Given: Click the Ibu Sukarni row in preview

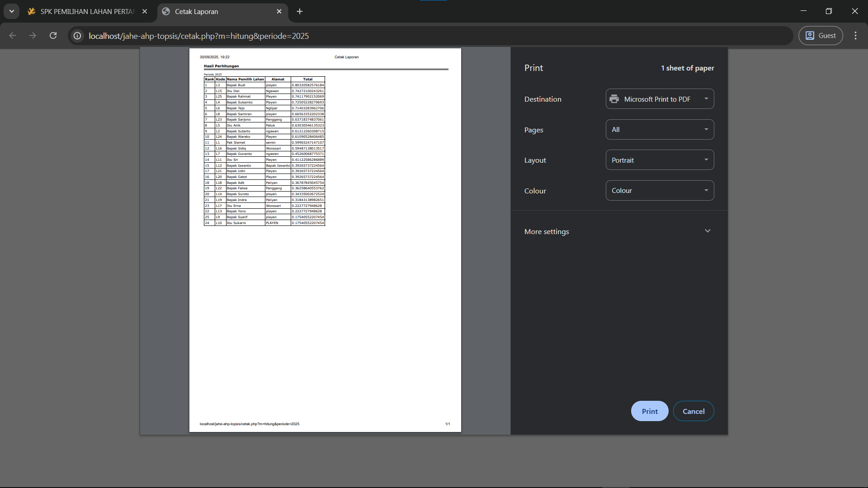Looking at the screenshot, I should click(264, 223).
